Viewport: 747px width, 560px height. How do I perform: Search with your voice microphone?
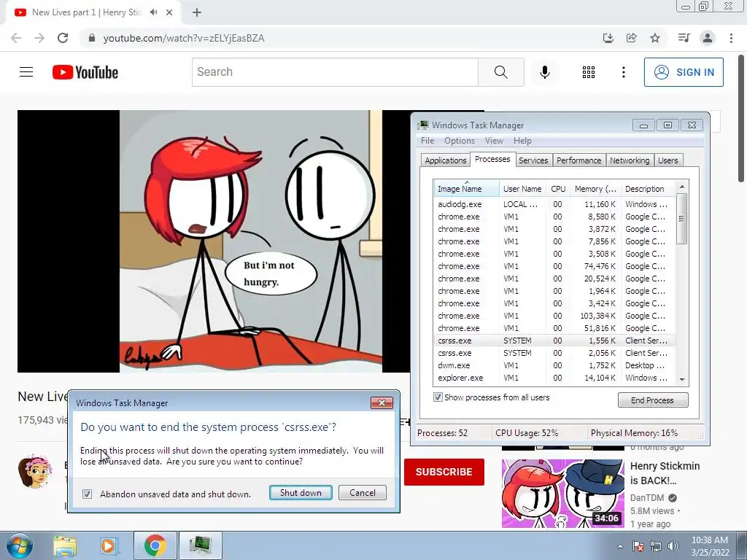[545, 72]
